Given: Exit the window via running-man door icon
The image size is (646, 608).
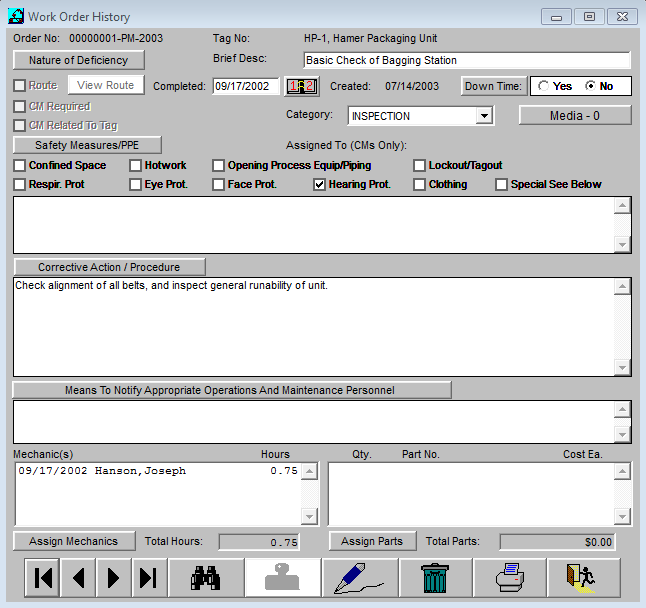Looking at the screenshot, I should [583, 578].
